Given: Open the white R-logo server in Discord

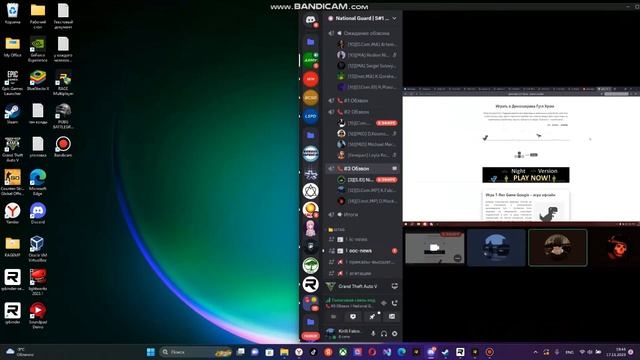Looking at the screenshot, I should 310,284.
